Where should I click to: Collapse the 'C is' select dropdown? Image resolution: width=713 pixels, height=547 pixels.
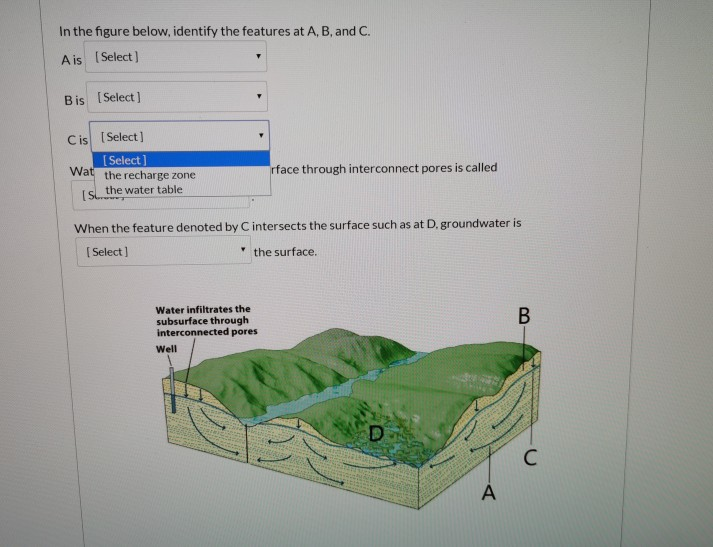coord(180,136)
